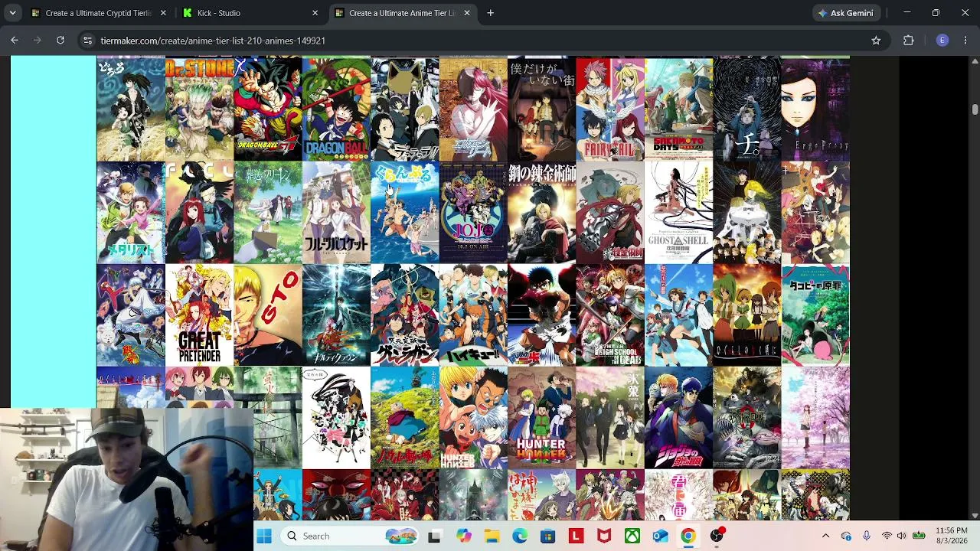Image resolution: width=980 pixels, height=551 pixels.
Task: Launch the Xbox app from taskbar
Action: (x=632, y=536)
